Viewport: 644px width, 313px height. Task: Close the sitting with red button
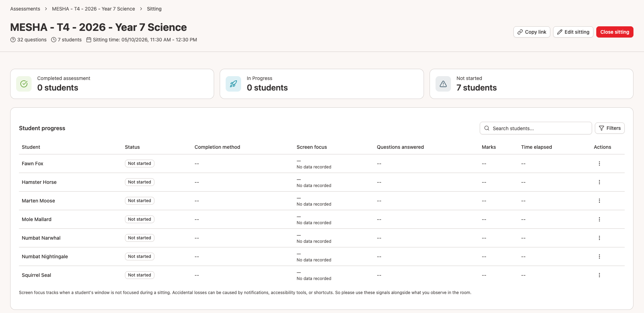point(615,32)
